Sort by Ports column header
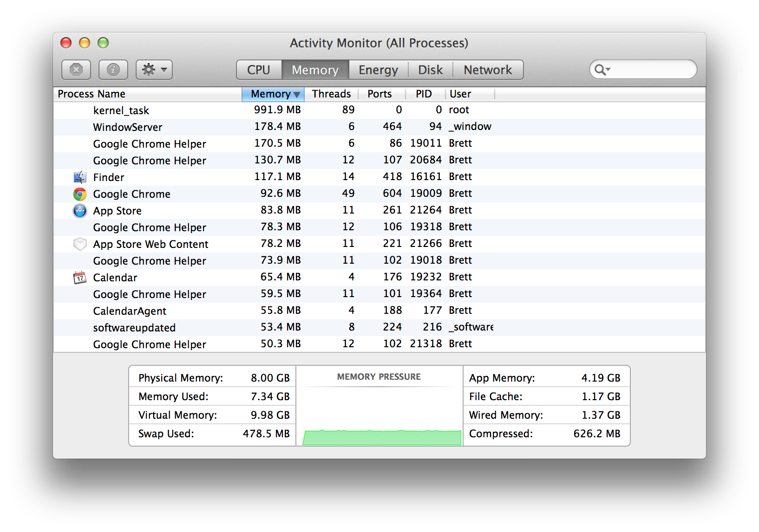This screenshot has height=532, width=759. (382, 94)
